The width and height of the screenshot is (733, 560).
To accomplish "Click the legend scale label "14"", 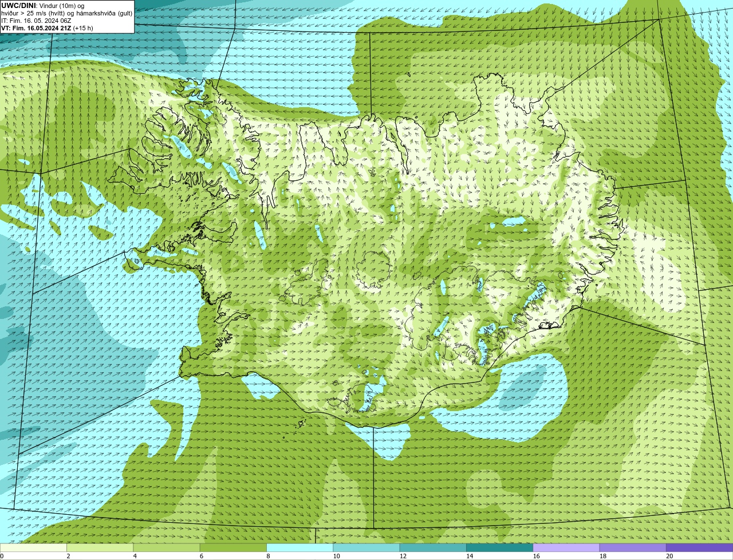I will click(x=470, y=556).
